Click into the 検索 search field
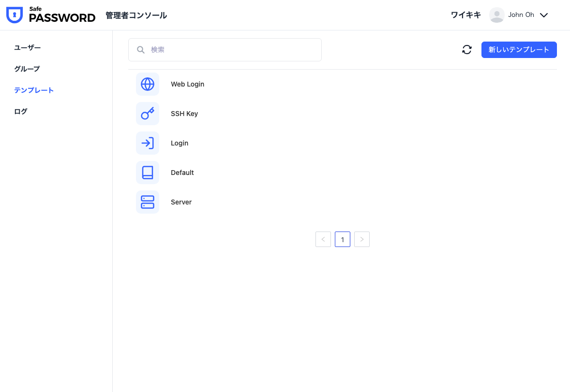 (232, 50)
